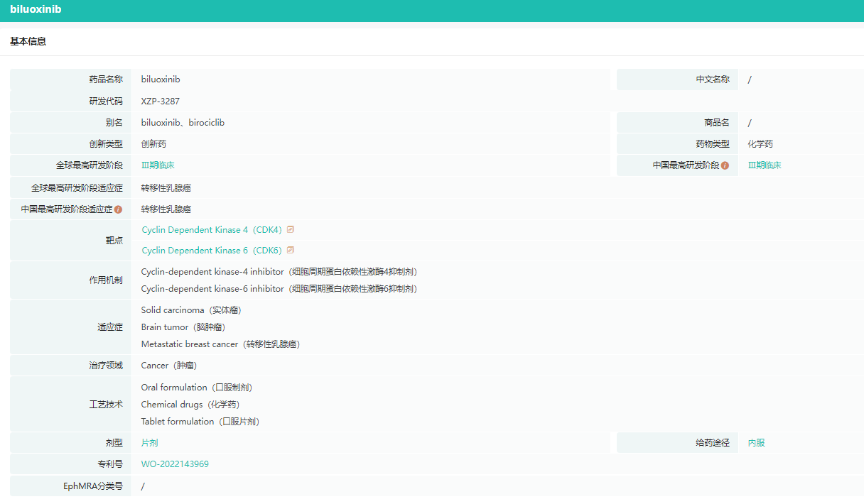Click Cancer (肿瘤) therapeutic area value
The image size is (864, 504).
click(x=169, y=366)
